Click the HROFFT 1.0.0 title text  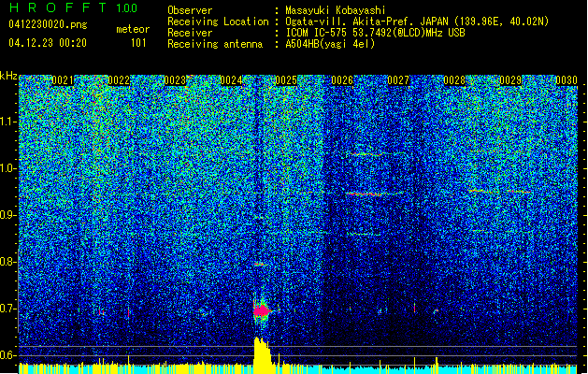tap(73, 7)
